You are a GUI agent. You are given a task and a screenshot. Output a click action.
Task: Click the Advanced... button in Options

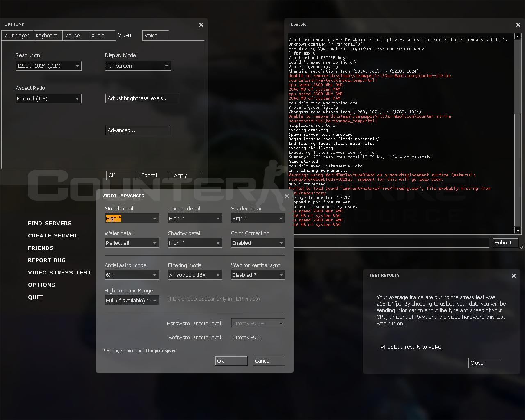tap(138, 130)
